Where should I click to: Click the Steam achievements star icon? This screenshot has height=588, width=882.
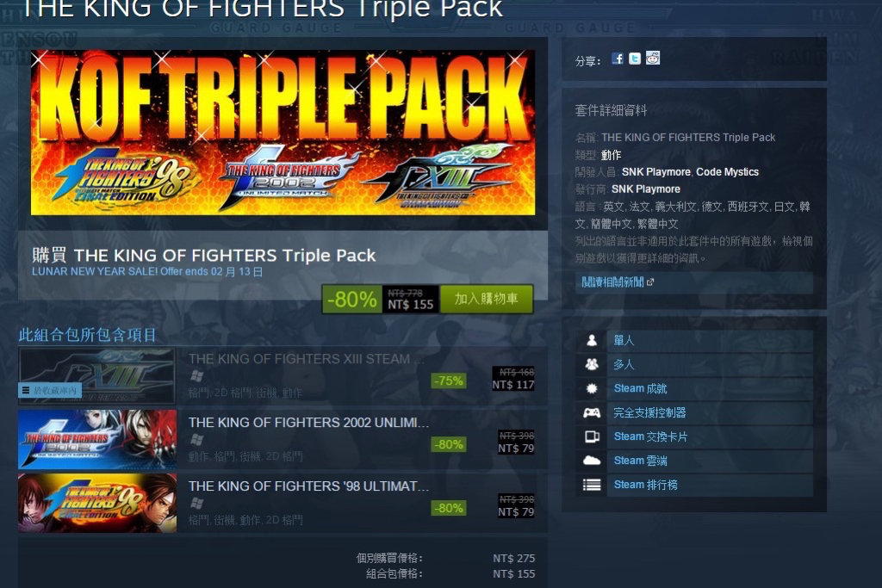pos(591,388)
